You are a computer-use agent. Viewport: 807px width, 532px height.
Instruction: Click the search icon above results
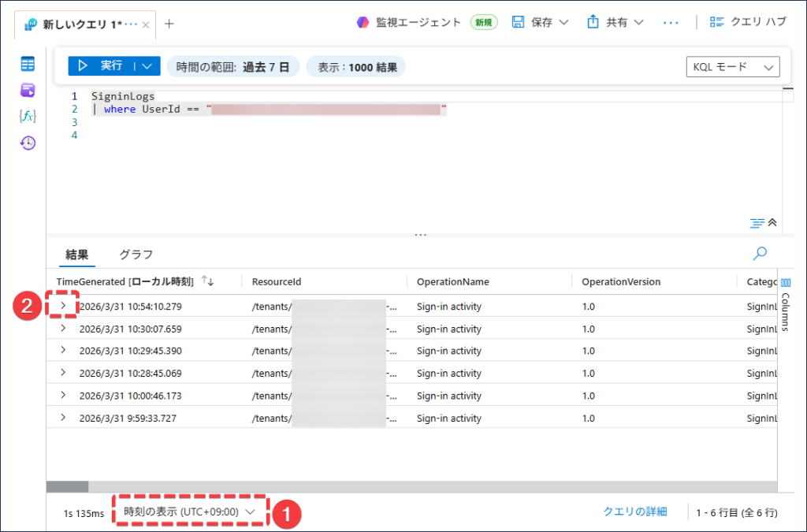(760, 254)
